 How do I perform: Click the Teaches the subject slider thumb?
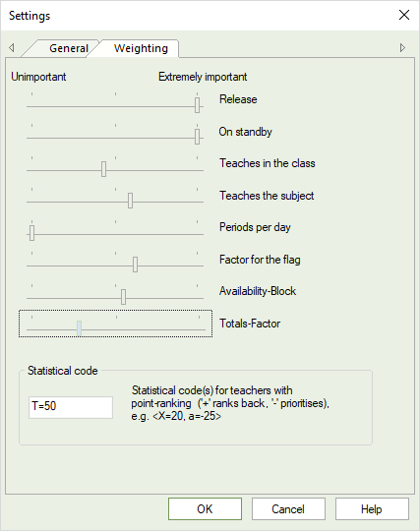pyautogui.click(x=131, y=201)
